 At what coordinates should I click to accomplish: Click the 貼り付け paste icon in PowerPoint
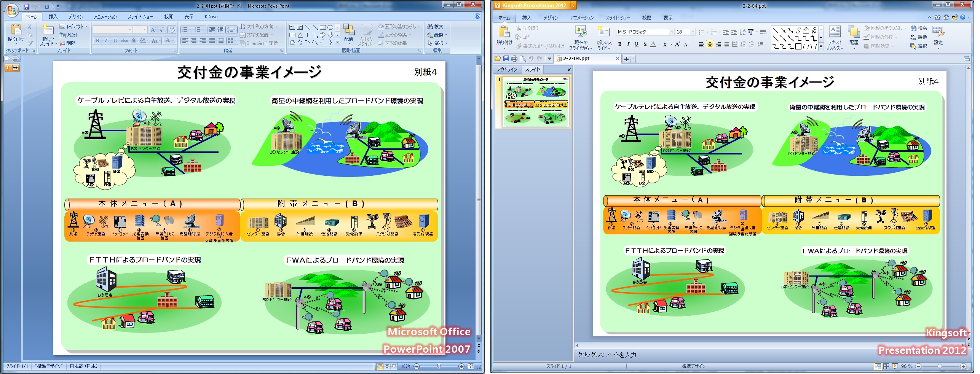pyautogui.click(x=16, y=30)
